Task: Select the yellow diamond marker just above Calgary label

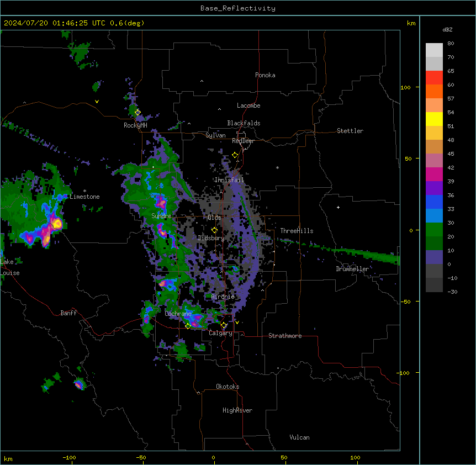Action: 224,325
